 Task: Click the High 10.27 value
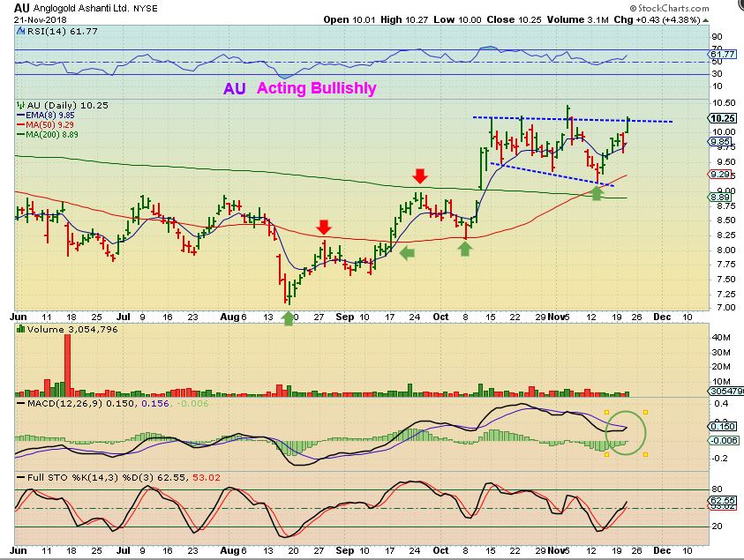point(404,20)
